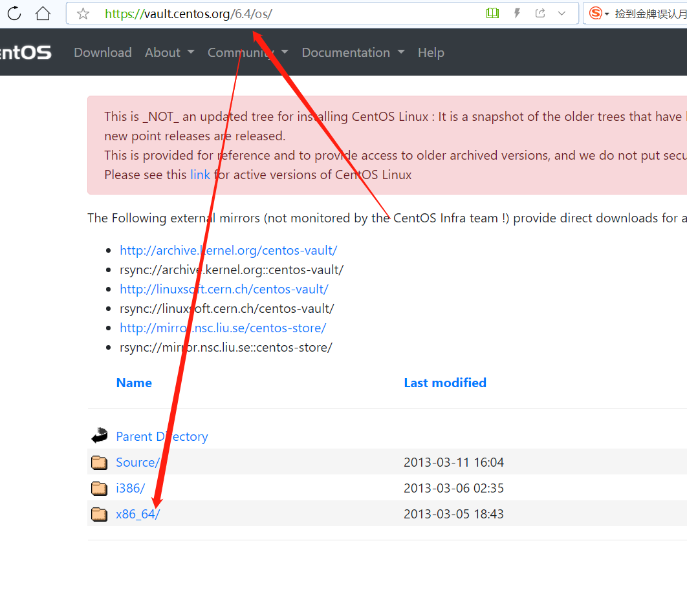Click the Parent Directory back arrow icon
Image resolution: width=687 pixels, height=616 pixels.
click(x=100, y=436)
